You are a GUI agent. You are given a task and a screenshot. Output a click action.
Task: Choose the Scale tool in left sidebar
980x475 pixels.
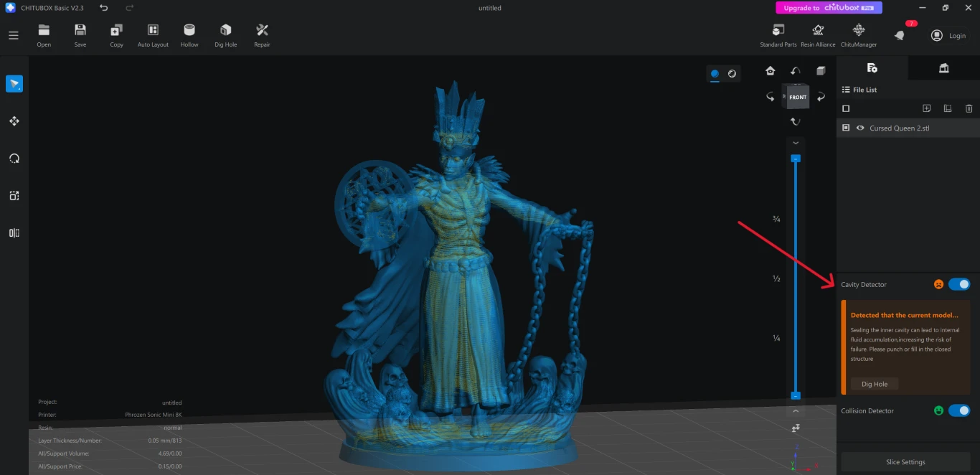[14, 196]
